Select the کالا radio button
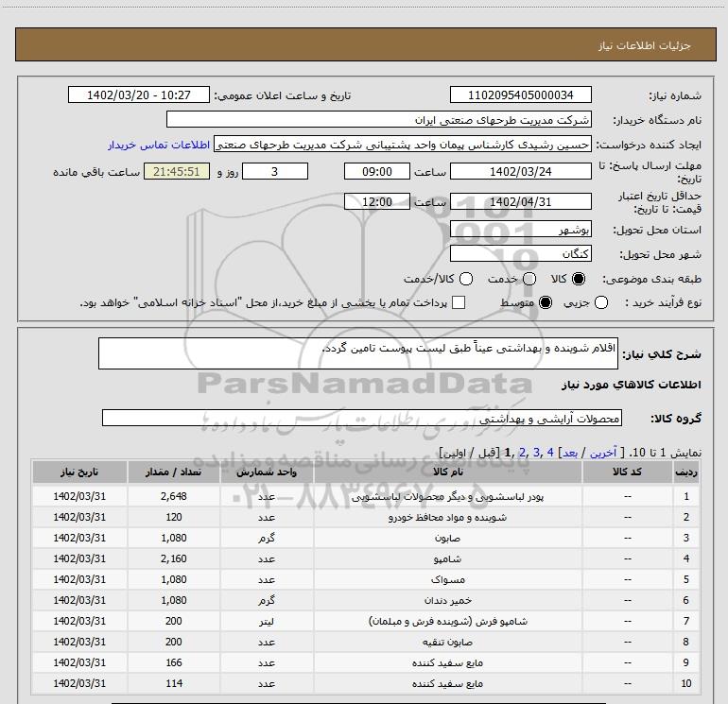Image resolution: width=728 pixels, height=704 pixels. [x=579, y=279]
